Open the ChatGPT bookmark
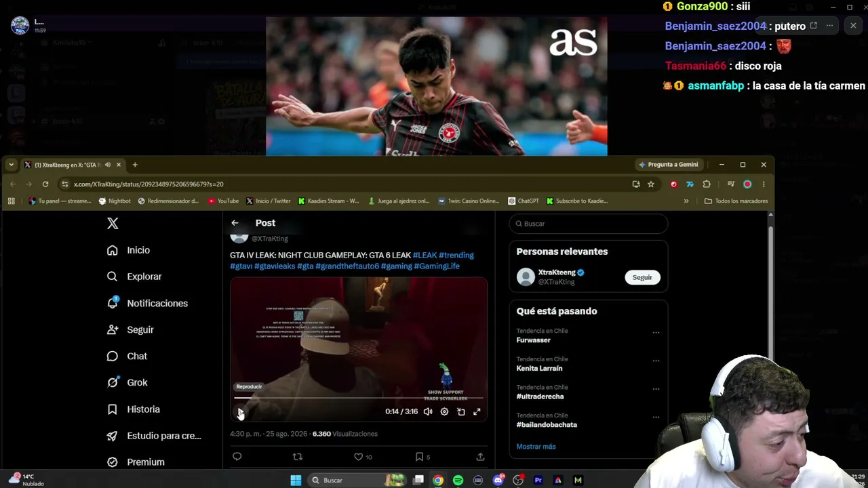 [523, 201]
